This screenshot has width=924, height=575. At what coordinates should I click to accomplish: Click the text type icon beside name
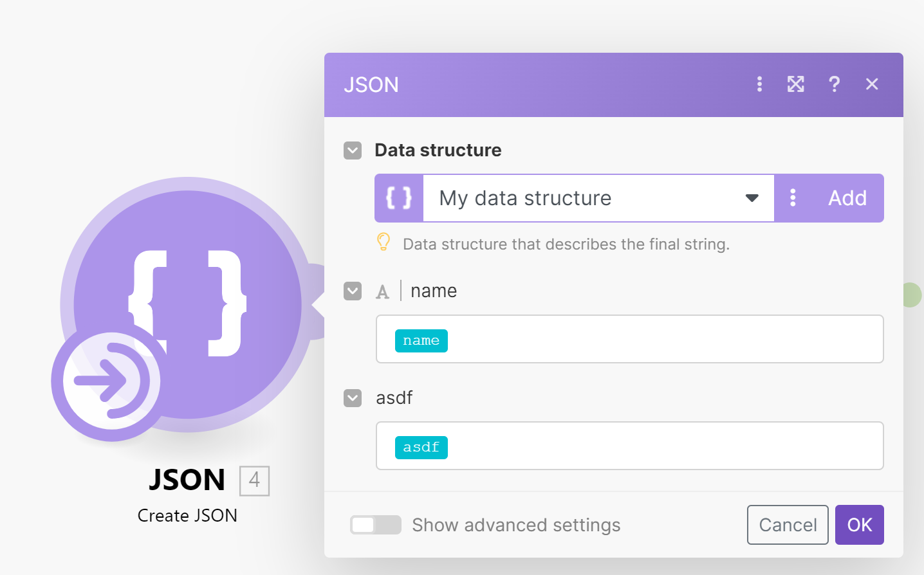383,292
